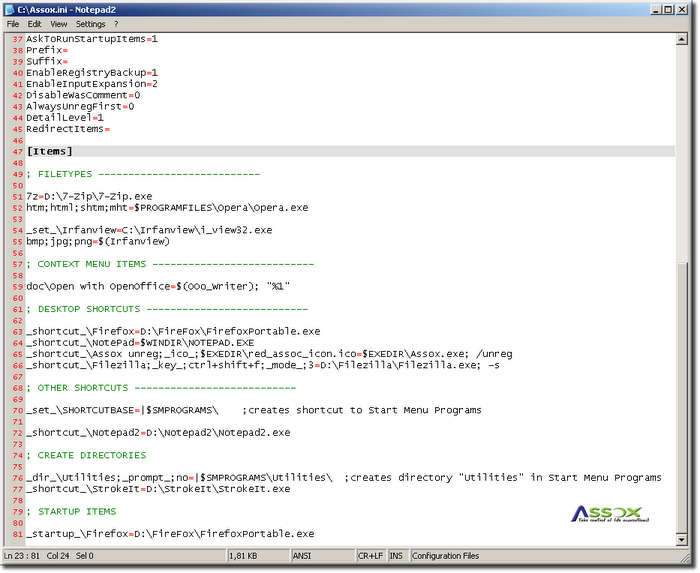
Task: Click the Ln 23 : 81 status field
Action: pos(115,556)
